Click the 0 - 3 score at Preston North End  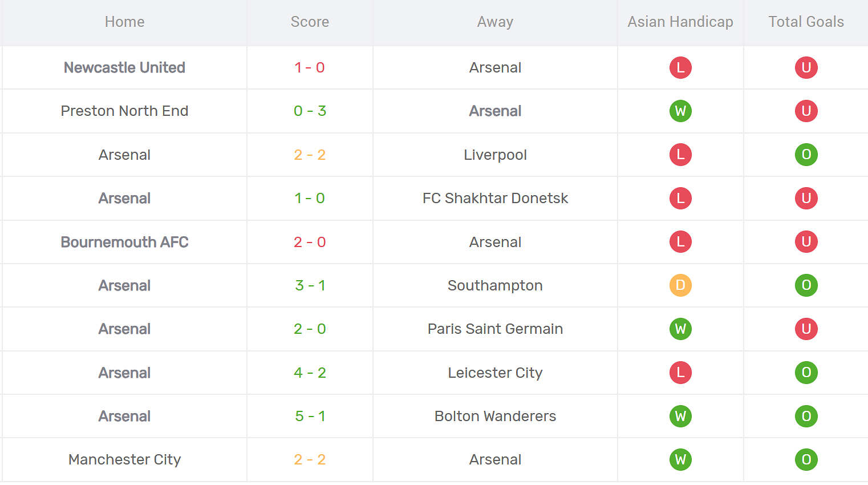point(310,111)
